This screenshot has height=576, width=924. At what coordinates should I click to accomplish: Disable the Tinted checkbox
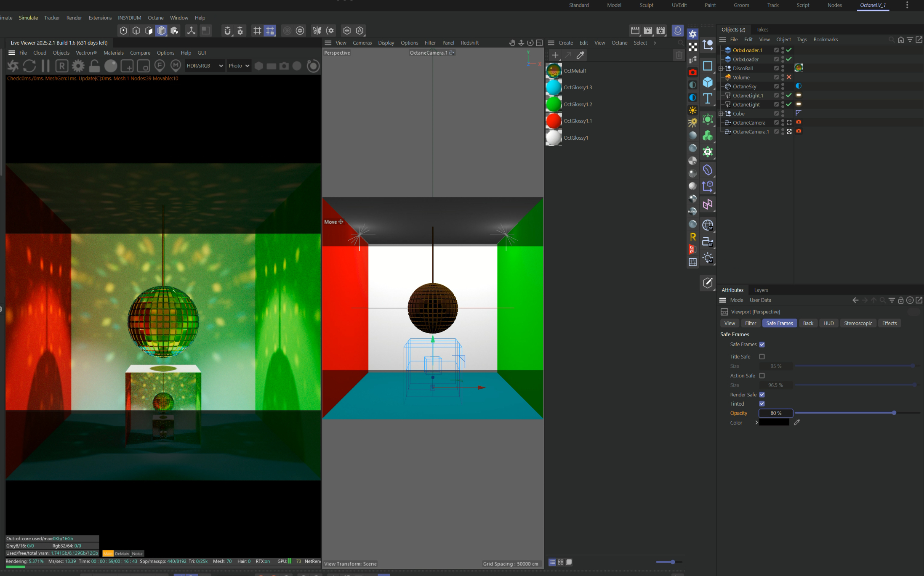pyautogui.click(x=762, y=404)
